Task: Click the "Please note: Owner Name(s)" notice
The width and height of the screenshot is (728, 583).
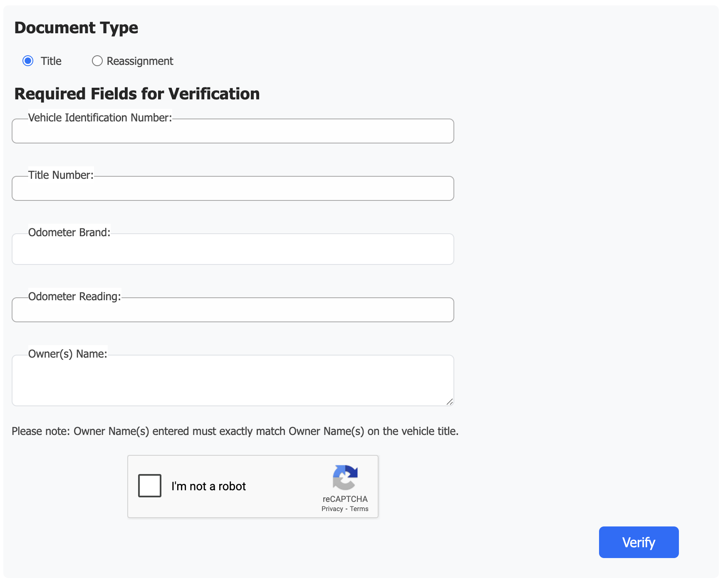Action: click(235, 431)
